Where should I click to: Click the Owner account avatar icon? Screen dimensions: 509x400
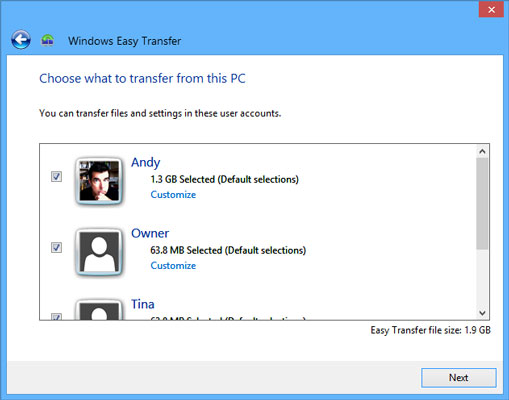99,252
